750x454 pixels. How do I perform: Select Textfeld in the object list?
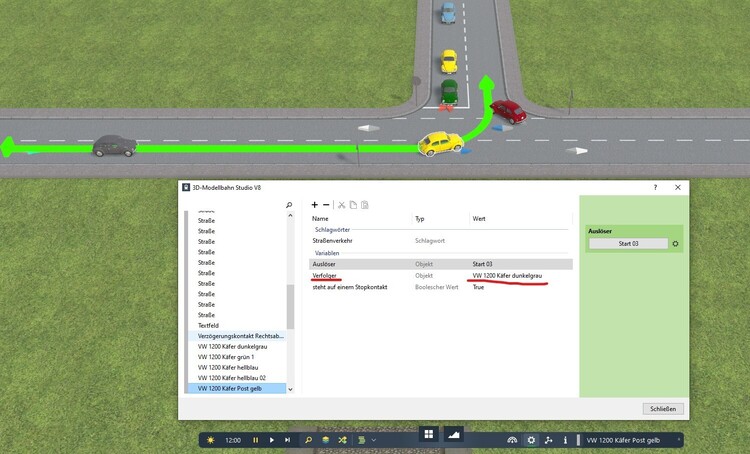point(208,325)
